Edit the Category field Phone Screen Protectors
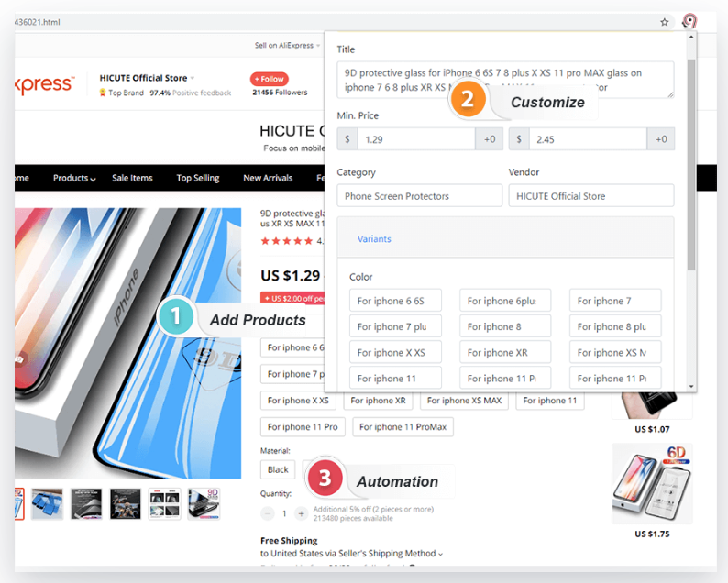 click(x=420, y=196)
